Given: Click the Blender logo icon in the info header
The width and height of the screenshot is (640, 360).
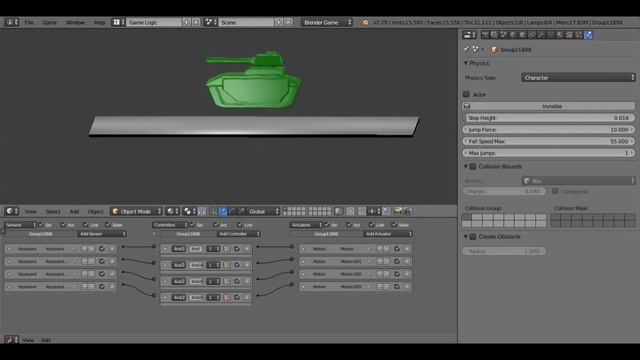Looking at the screenshot, I should coord(365,22).
